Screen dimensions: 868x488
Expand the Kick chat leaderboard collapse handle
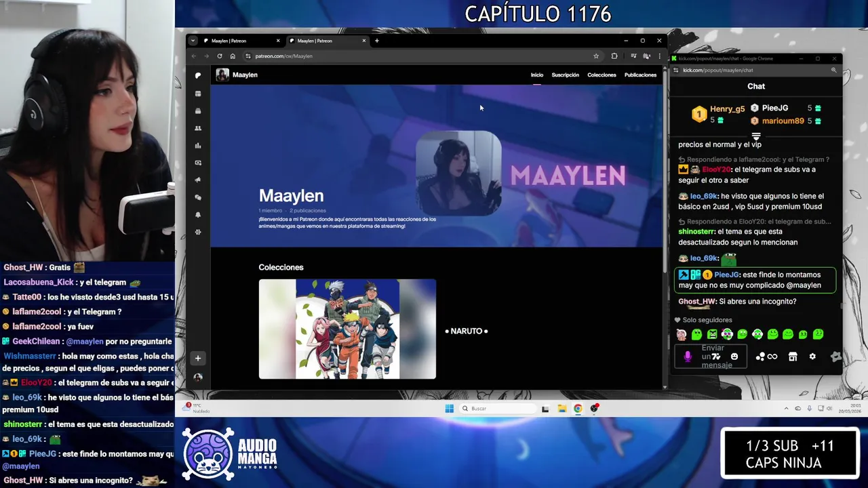coord(756,137)
